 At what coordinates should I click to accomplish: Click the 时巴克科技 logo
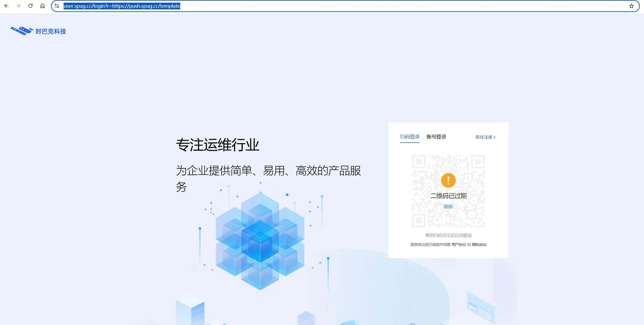click(38, 31)
